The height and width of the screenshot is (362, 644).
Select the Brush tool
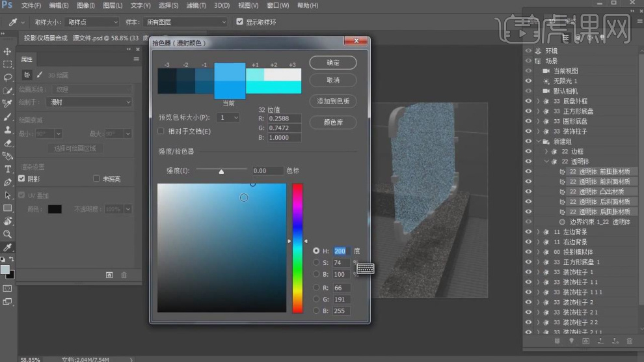coord(8,117)
